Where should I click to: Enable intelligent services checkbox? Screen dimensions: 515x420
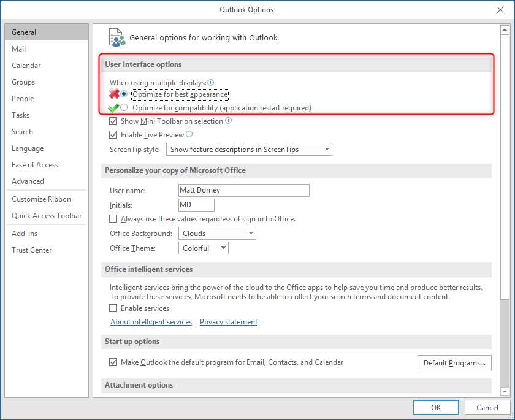click(x=113, y=308)
